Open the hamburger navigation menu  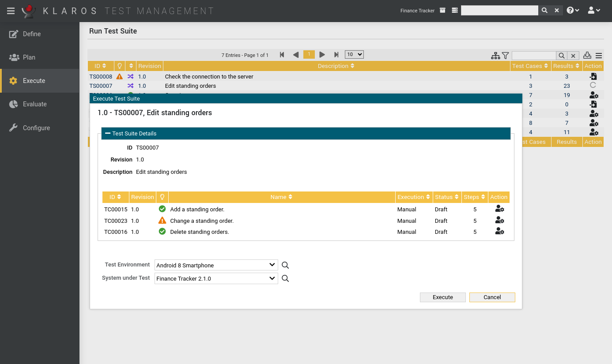tap(11, 11)
